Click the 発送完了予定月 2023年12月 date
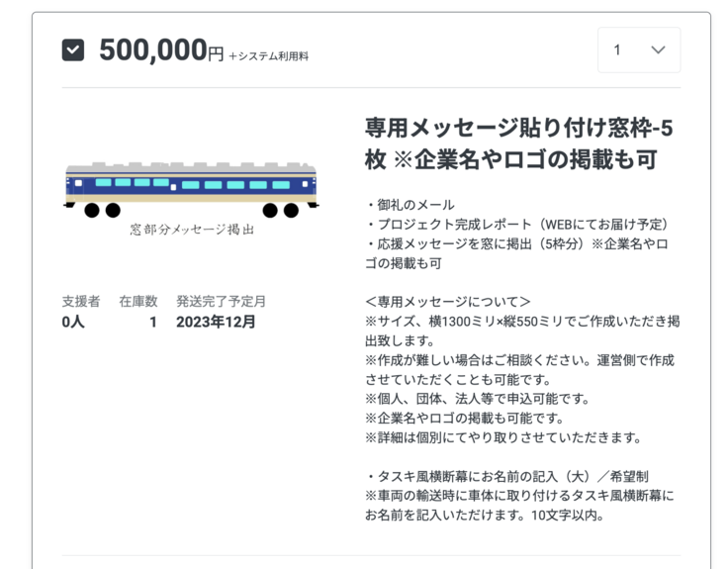This screenshot has height=569, width=728. click(217, 322)
